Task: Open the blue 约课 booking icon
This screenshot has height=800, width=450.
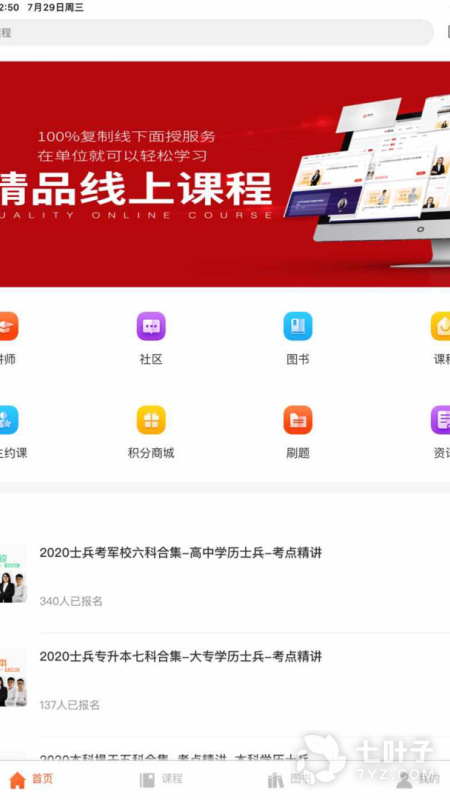Action: point(8,420)
